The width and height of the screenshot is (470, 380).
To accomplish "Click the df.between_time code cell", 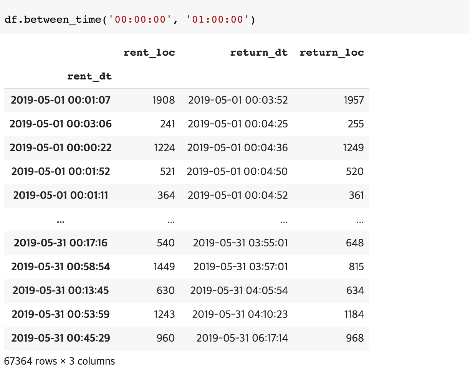I will coord(235,19).
